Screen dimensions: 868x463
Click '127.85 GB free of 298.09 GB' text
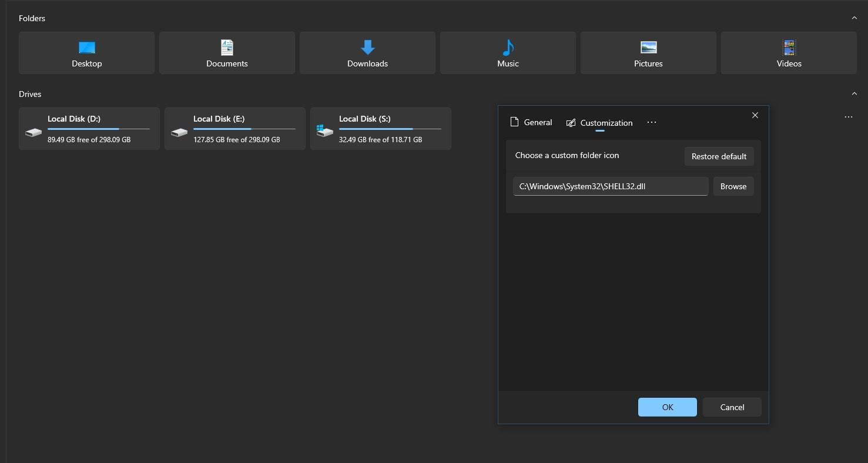(x=237, y=140)
